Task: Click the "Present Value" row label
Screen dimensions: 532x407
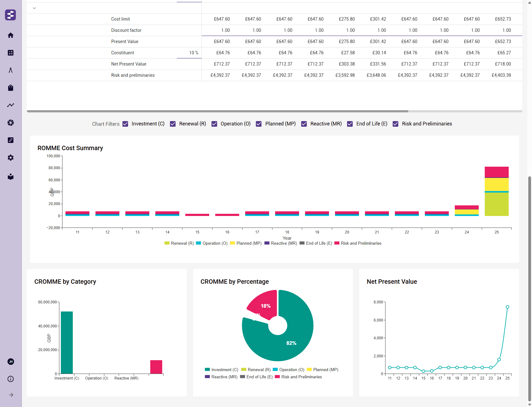Action: point(125,42)
